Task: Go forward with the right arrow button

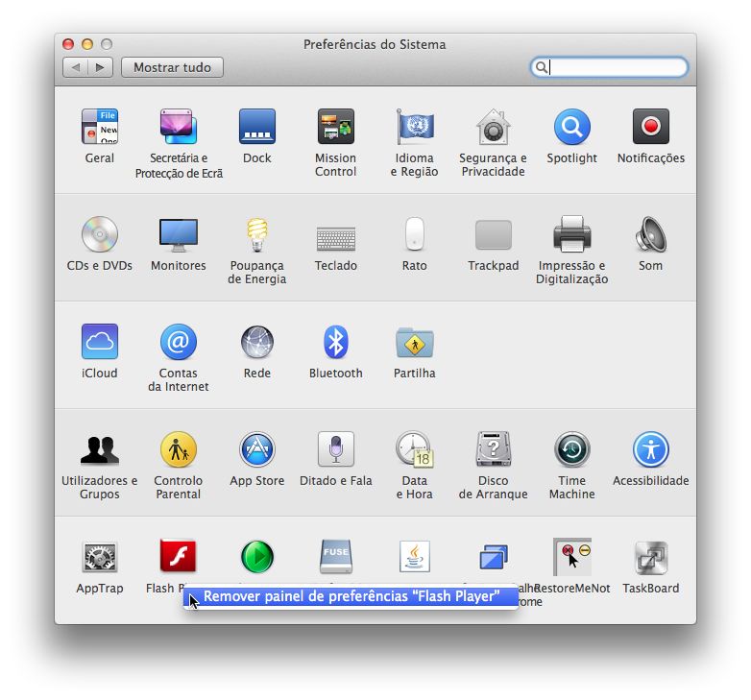Action: pyautogui.click(x=100, y=67)
